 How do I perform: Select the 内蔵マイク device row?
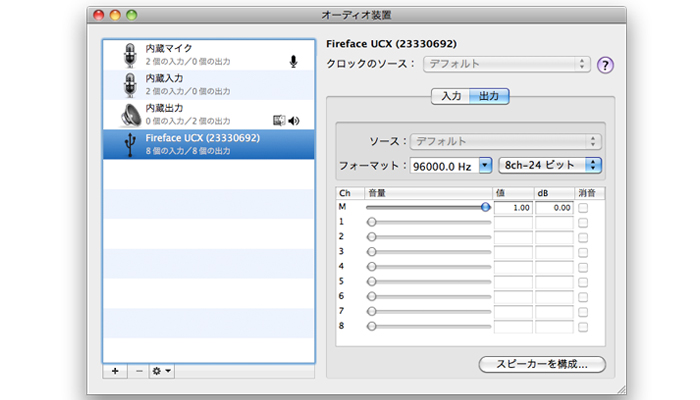(x=208, y=55)
